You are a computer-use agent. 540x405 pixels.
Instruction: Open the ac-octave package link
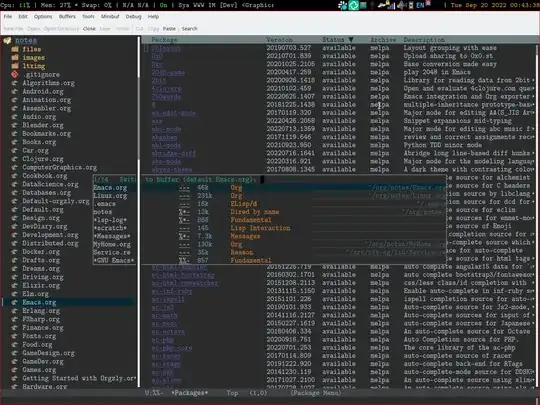(168, 331)
